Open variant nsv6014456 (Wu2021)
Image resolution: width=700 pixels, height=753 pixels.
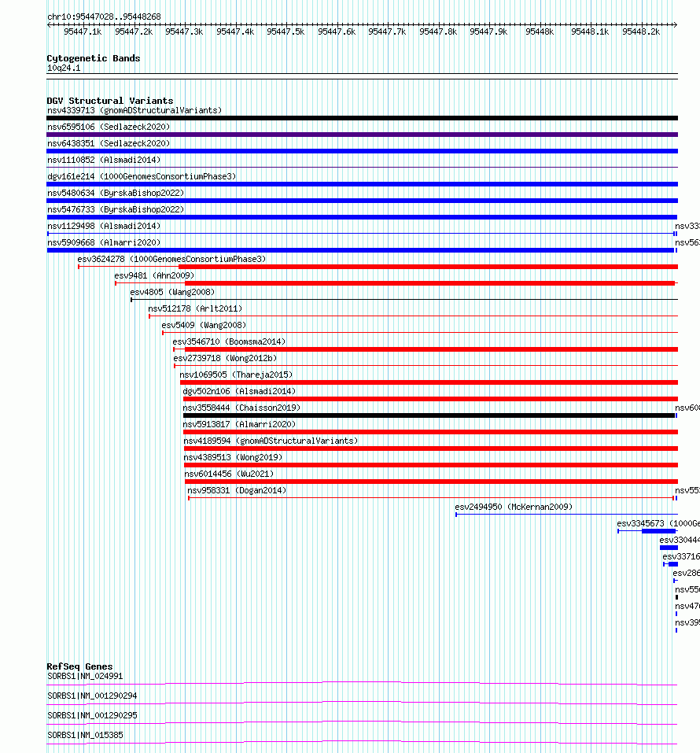click(229, 474)
